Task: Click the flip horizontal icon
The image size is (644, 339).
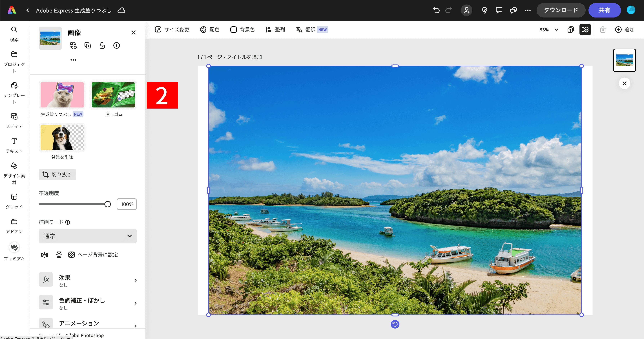Action: coord(45,255)
